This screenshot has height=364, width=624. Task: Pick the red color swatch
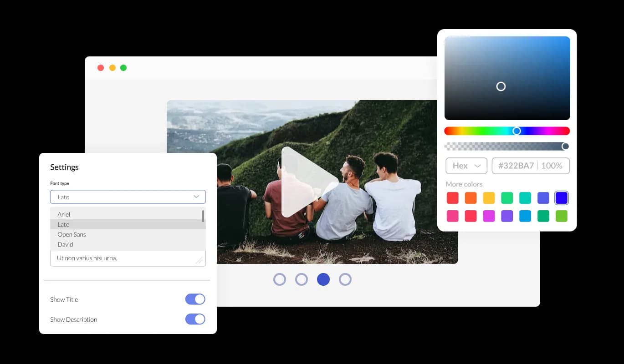452,198
